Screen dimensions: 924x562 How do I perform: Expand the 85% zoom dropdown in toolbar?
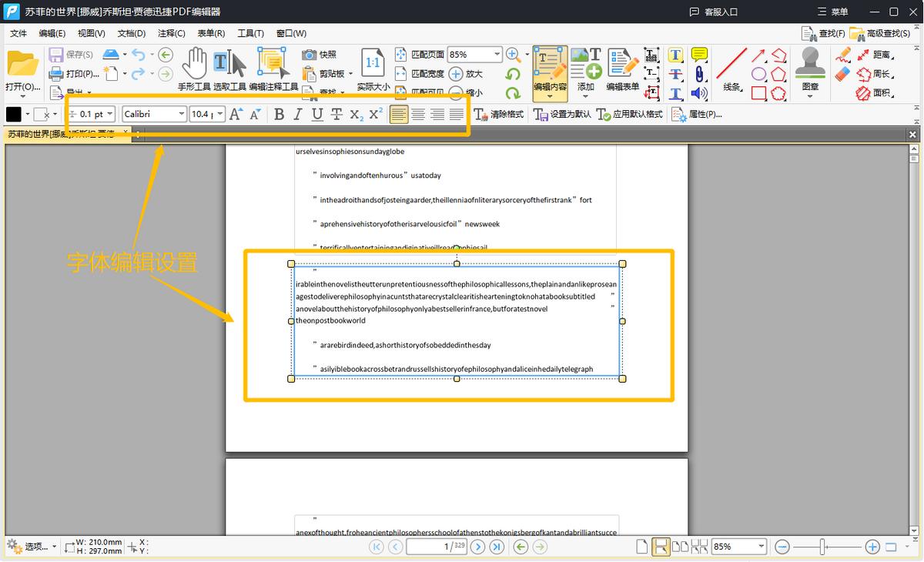(x=497, y=55)
